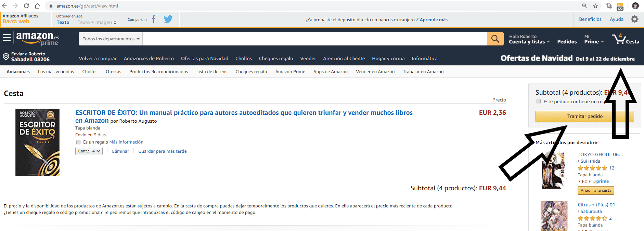Viewport: 644px width, 231px height.
Task: Open the browser home page icon
Action: [x=37, y=6]
